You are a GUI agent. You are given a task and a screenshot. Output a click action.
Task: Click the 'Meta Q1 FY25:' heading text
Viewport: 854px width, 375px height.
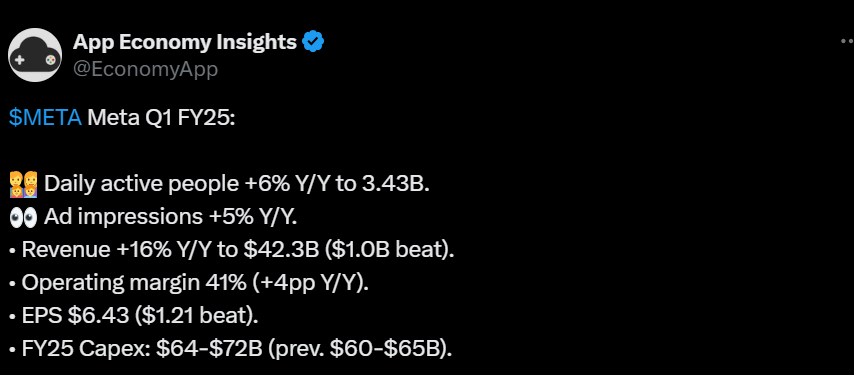click(161, 118)
